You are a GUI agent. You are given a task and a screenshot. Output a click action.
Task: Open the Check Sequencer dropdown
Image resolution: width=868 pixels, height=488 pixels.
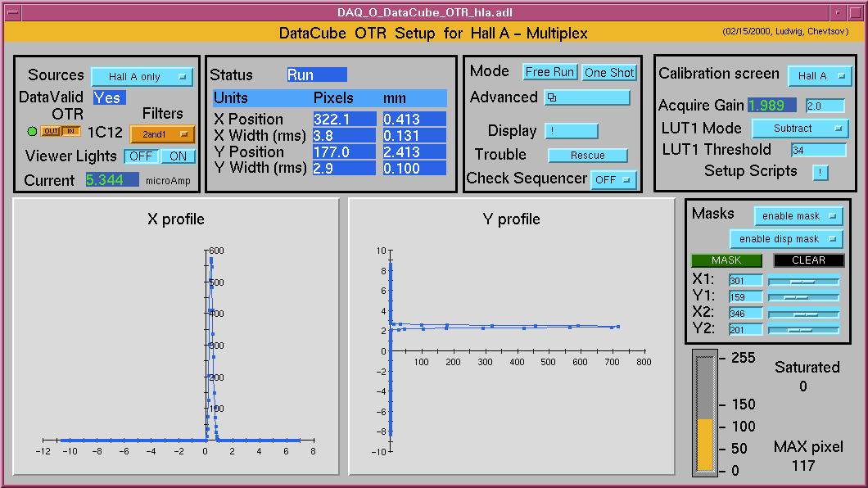pos(613,180)
